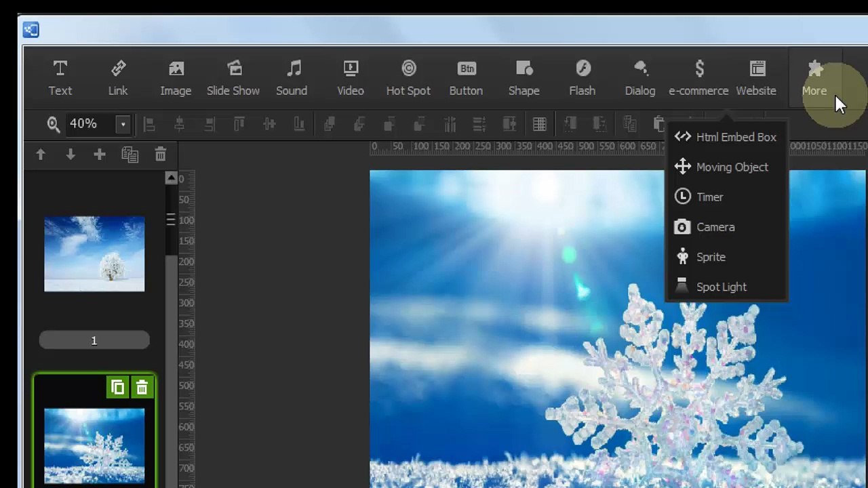
Task: Toggle the grid display icon
Action: (540, 124)
